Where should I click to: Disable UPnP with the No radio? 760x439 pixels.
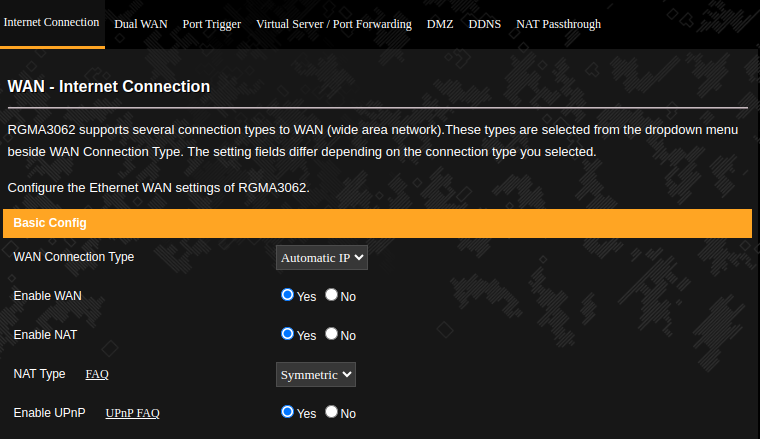[332, 412]
